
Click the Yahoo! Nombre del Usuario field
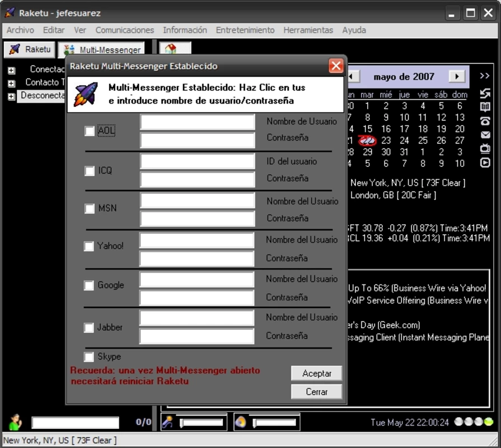[x=197, y=240]
